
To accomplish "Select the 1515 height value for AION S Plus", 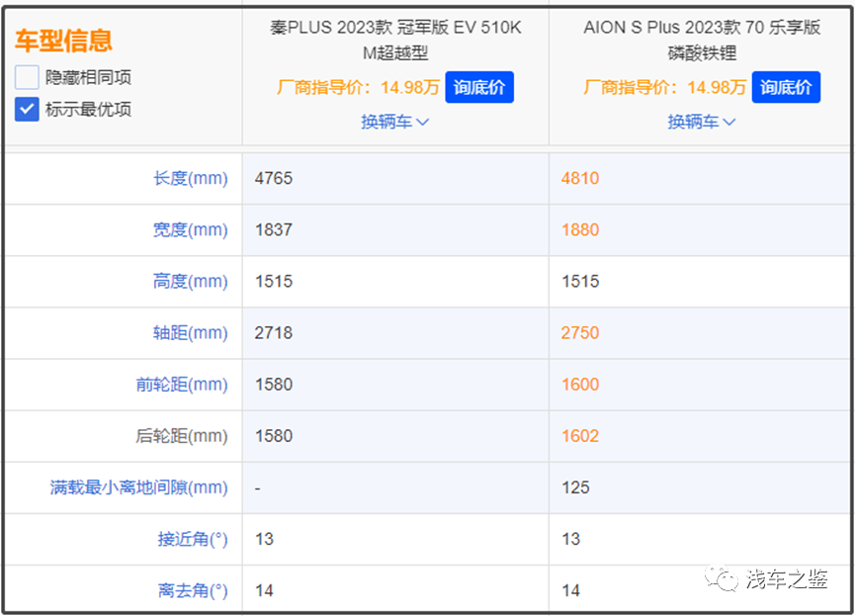I will (580, 282).
